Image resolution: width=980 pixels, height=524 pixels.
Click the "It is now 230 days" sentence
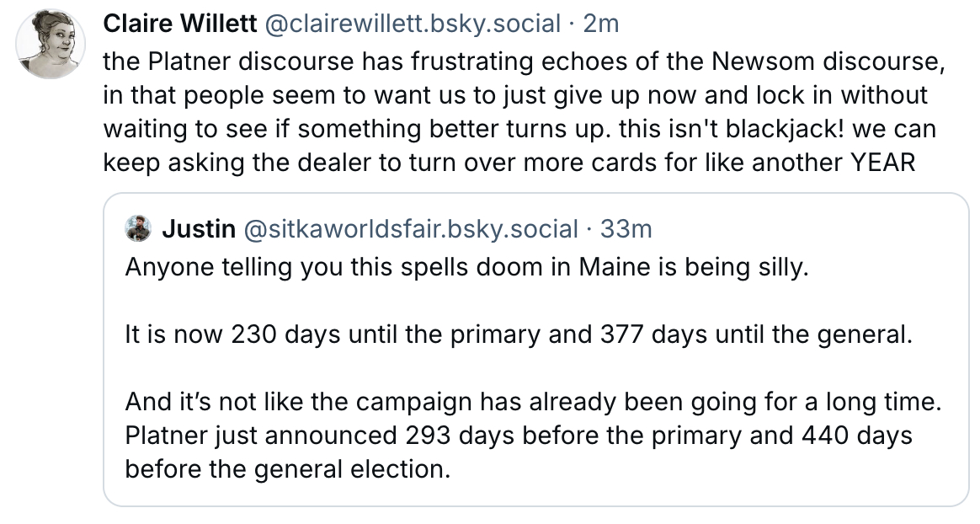tap(518, 335)
